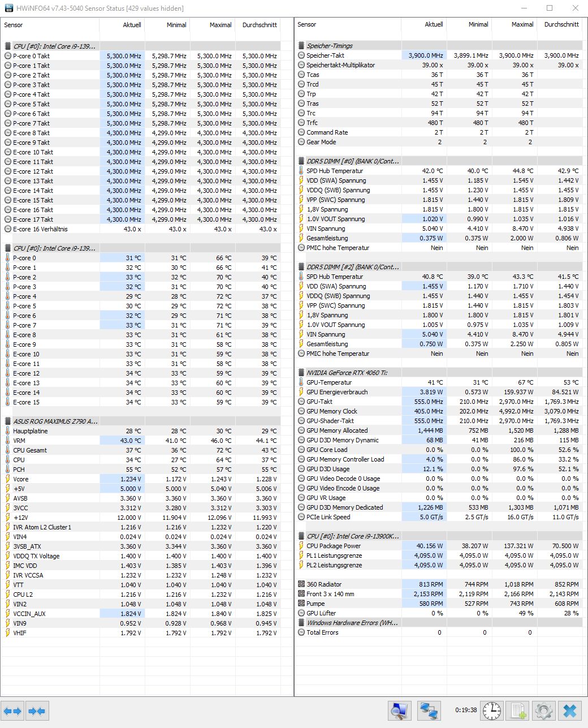The height and width of the screenshot is (728, 588).
Task: Click the blue X sensors close button
Action: click(x=569, y=711)
